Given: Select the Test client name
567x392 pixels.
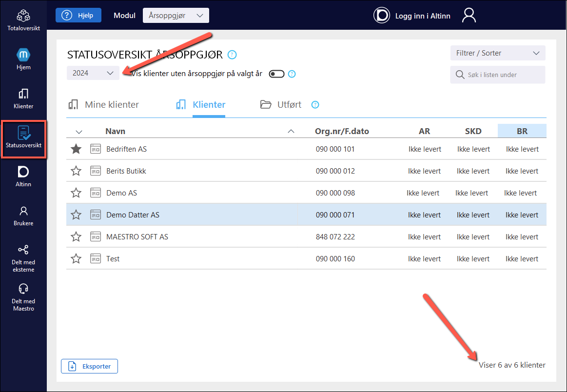Looking at the screenshot, I should [113, 259].
